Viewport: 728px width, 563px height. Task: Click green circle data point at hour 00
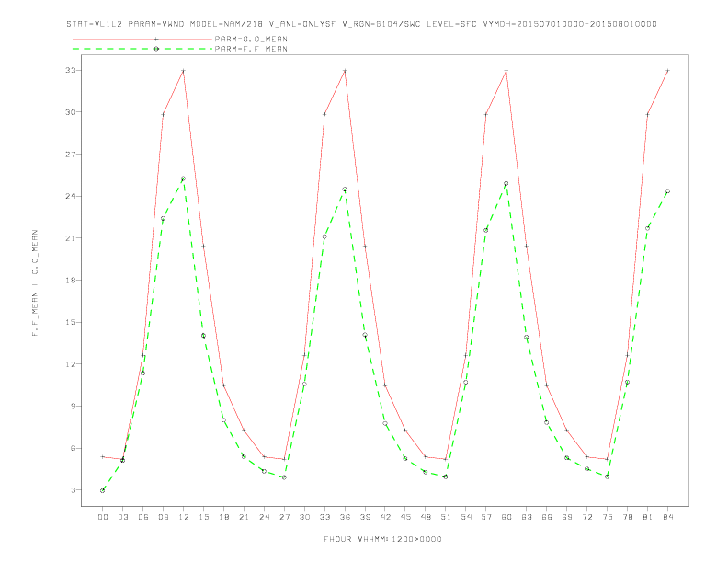point(103,490)
